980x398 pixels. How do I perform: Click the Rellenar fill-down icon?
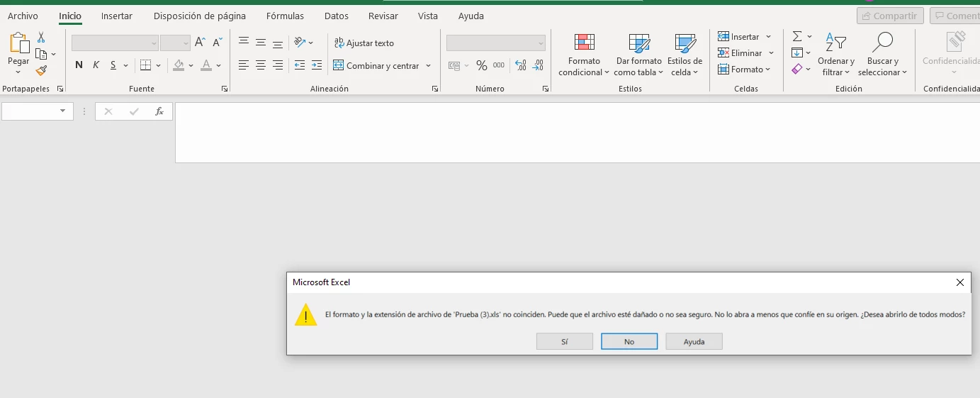[x=797, y=52]
